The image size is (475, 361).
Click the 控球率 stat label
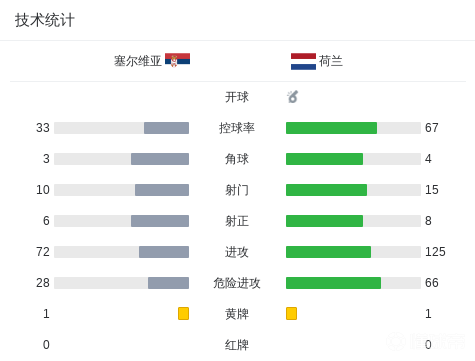pos(237,128)
